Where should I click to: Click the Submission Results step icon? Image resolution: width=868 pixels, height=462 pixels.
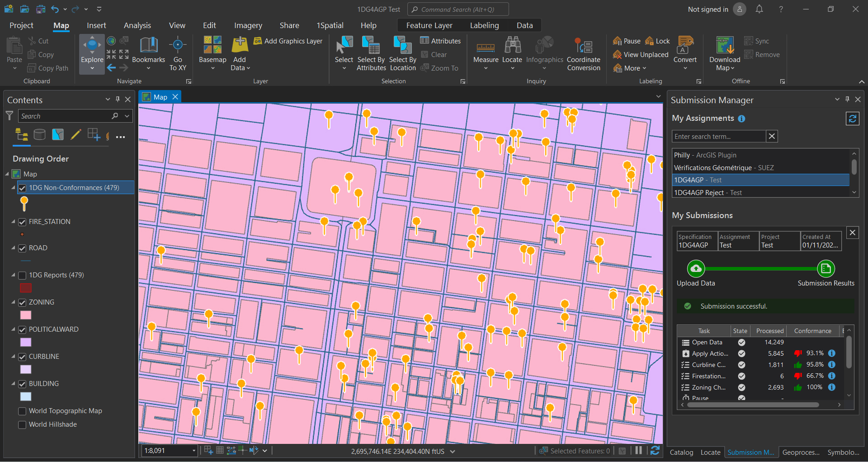pos(826,269)
